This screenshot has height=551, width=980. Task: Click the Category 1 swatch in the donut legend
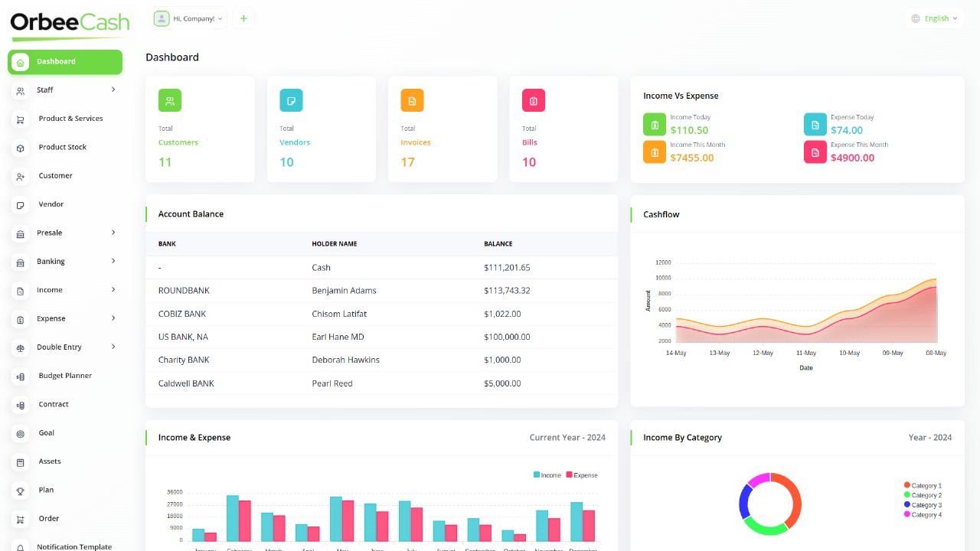(906, 484)
